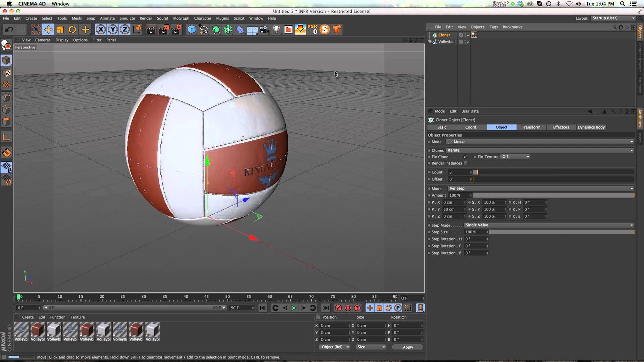This screenshot has height=362, width=644.
Task: Switch to the Effectors tab
Action: click(561, 127)
